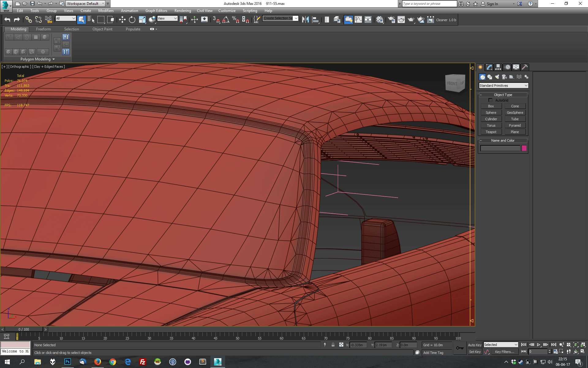The image size is (588, 368).
Task: Click the Set Key button
Action: tap(475, 352)
